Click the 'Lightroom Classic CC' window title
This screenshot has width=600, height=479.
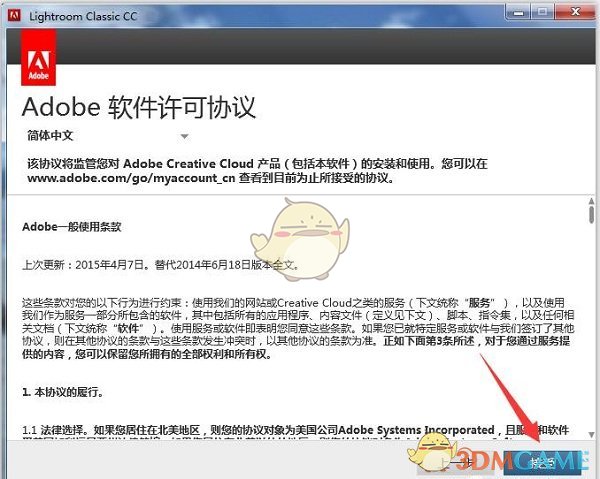click(x=83, y=16)
